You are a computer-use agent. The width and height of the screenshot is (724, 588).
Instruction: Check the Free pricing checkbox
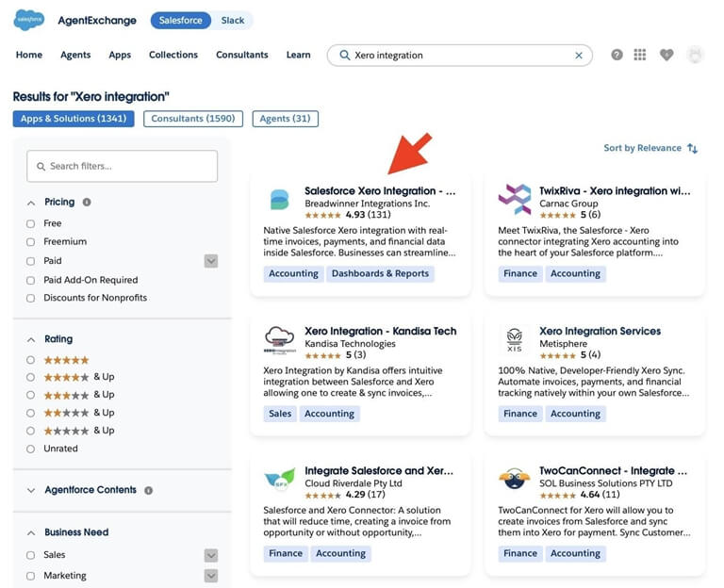tap(30, 224)
